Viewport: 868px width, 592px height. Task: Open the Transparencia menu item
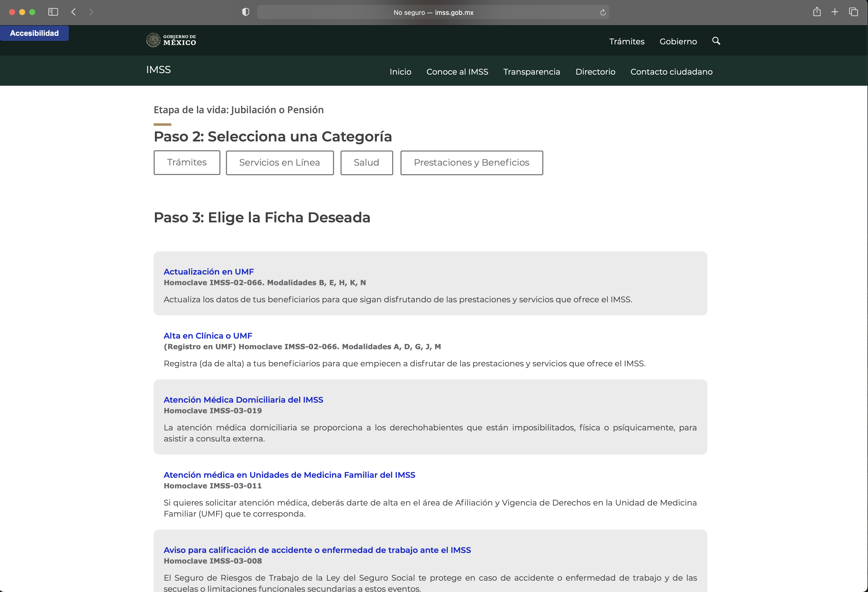(x=531, y=72)
